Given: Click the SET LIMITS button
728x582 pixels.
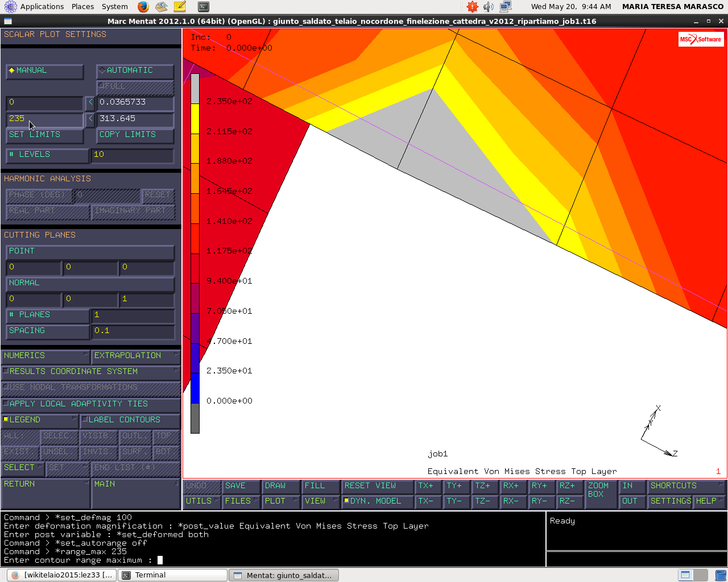Looking at the screenshot, I should point(44,135).
